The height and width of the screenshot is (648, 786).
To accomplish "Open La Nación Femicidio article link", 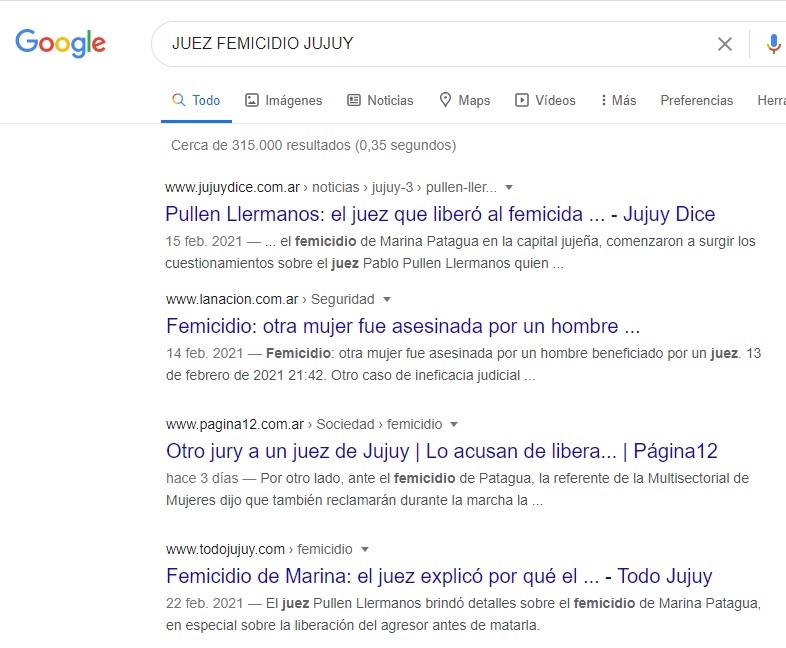I will coord(403,326).
